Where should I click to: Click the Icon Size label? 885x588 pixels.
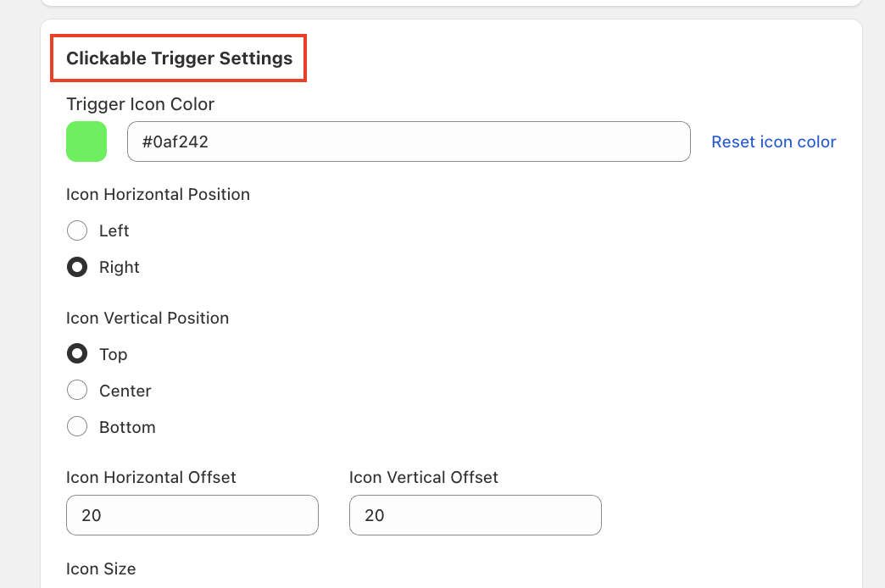pos(101,569)
